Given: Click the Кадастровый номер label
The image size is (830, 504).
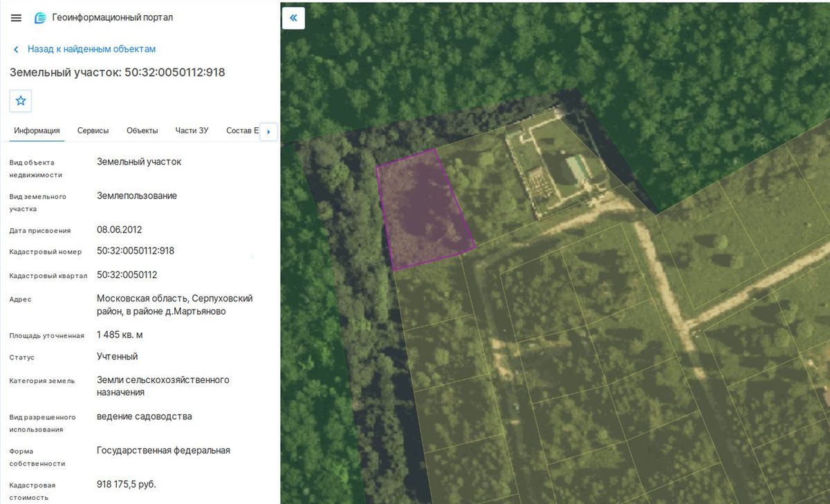Looking at the screenshot, I should pyautogui.click(x=46, y=252).
